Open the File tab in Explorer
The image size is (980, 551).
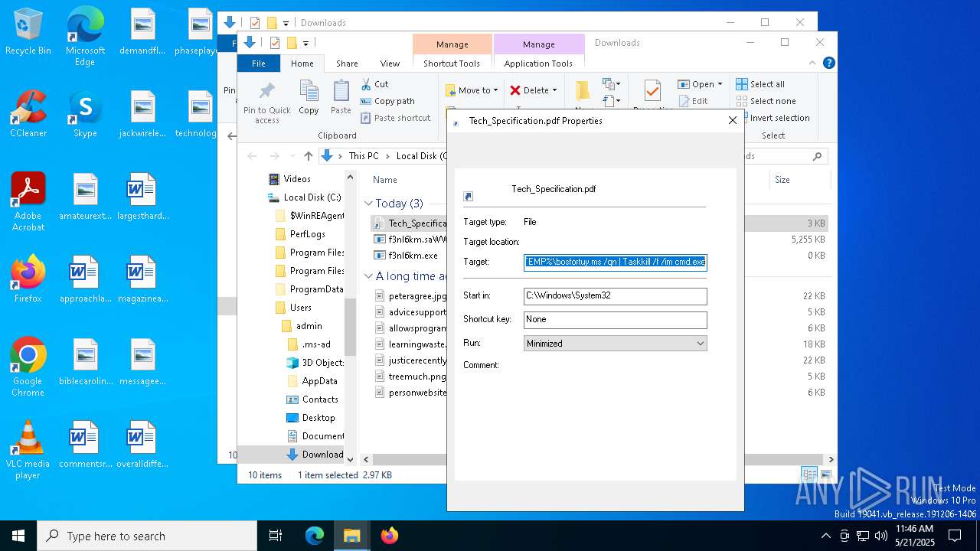pyautogui.click(x=259, y=64)
